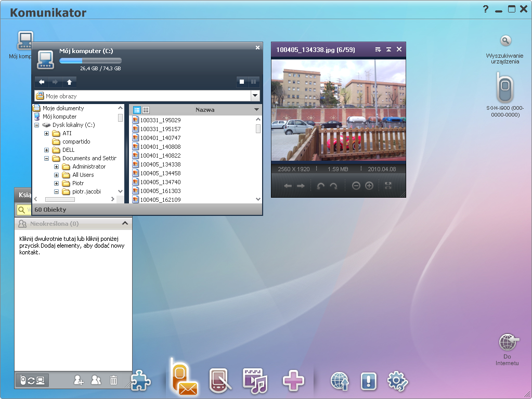Select the compartido folder
Viewport: 532px width, 399px height.
pos(76,141)
